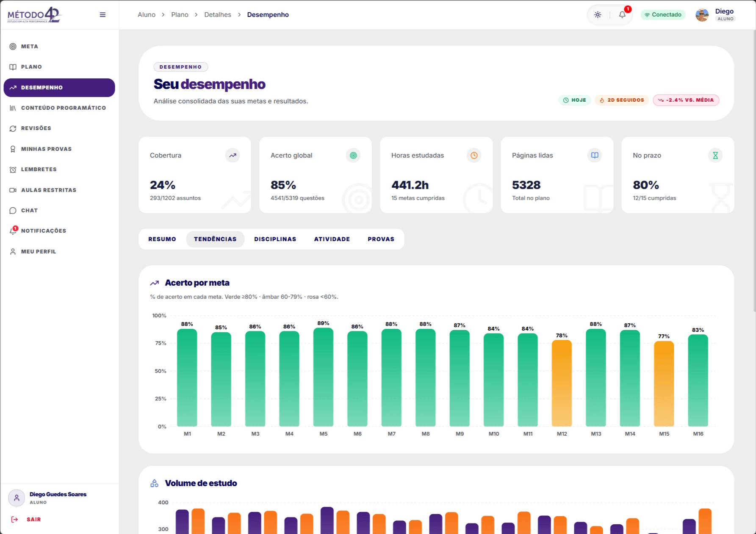Open the notifications bell in the header

point(622,15)
